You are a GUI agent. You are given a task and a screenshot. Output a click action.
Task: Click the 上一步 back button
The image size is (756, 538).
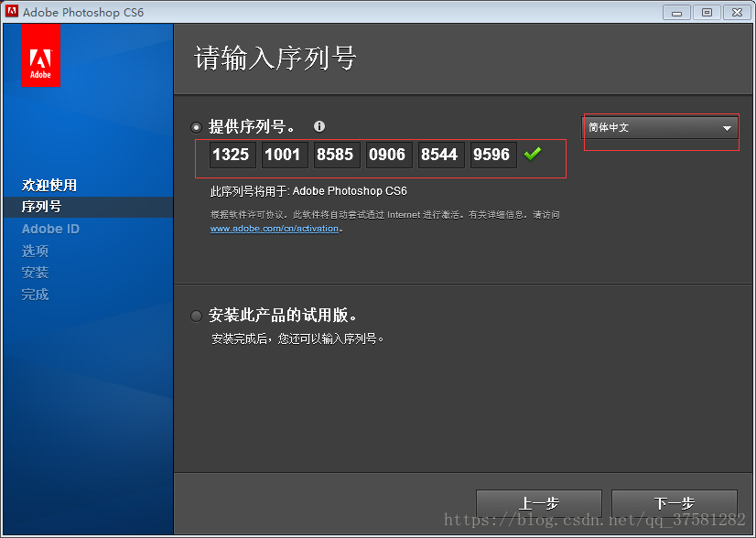pyautogui.click(x=538, y=504)
